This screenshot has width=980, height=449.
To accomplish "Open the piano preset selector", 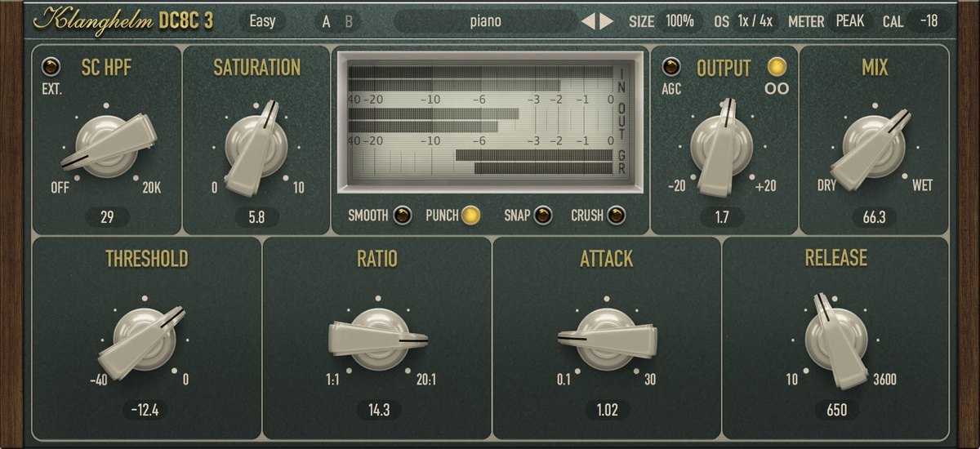I will tap(486, 21).
